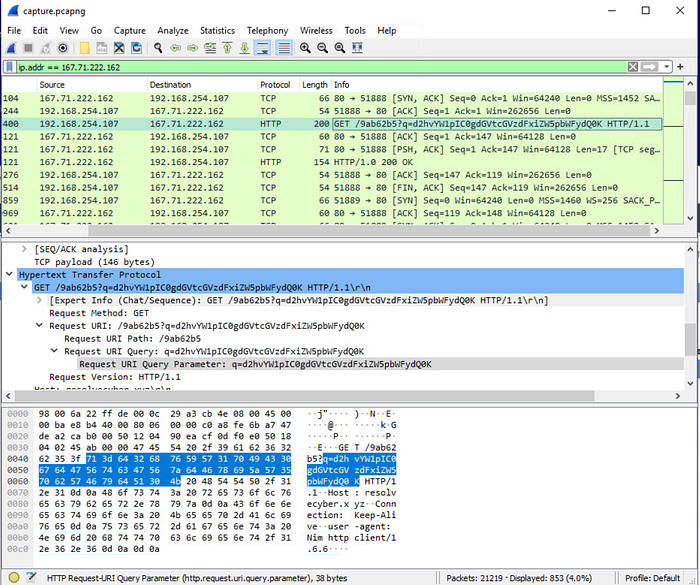Zoom out the main window text
The image size is (700, 585).
(x=322, y=48)
